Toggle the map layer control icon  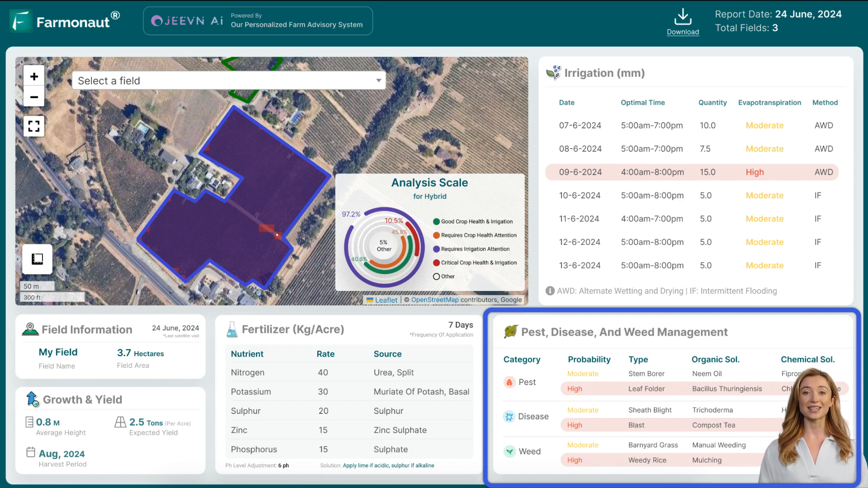(x=37, y=258)
